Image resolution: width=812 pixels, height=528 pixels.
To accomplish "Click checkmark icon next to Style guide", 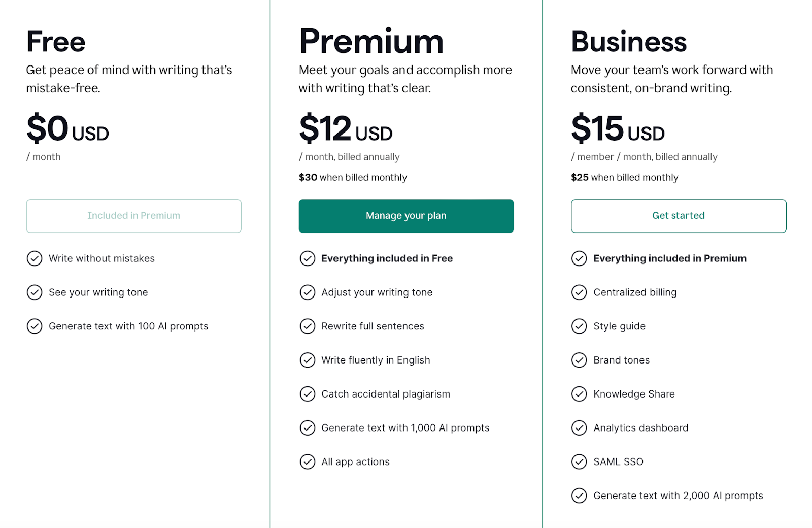I will (x=579, y=326).
